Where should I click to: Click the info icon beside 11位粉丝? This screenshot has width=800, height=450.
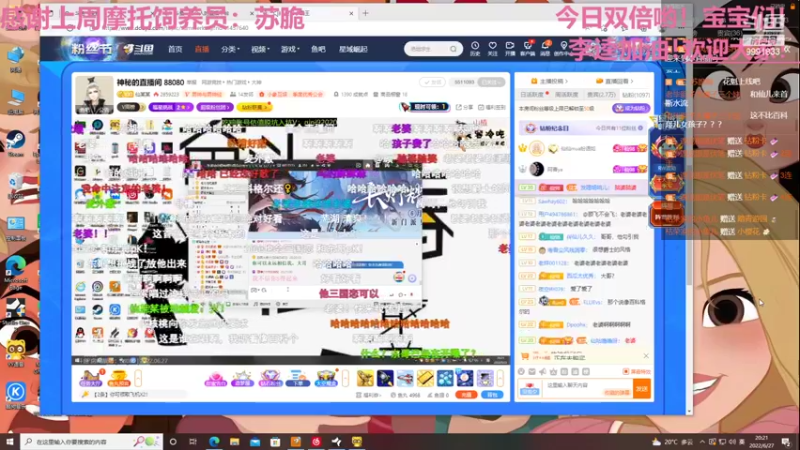[x=640, y=128]
